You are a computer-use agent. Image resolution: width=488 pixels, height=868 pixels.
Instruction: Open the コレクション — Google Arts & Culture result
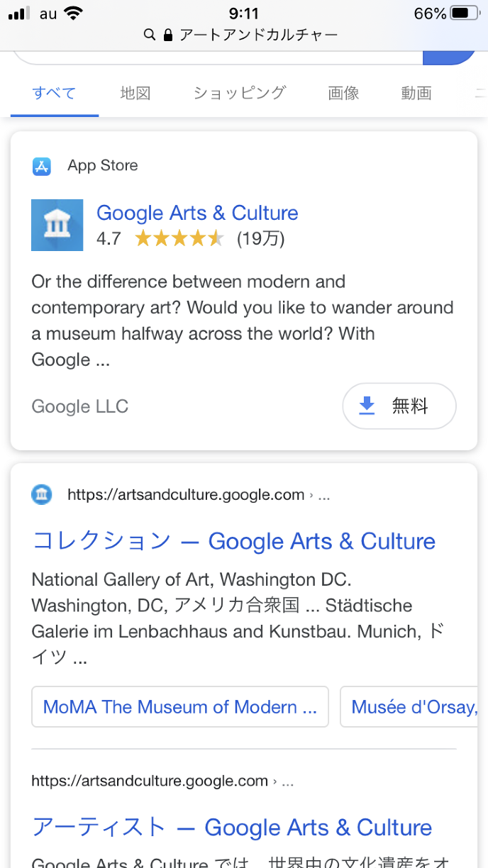coord(234,542)
